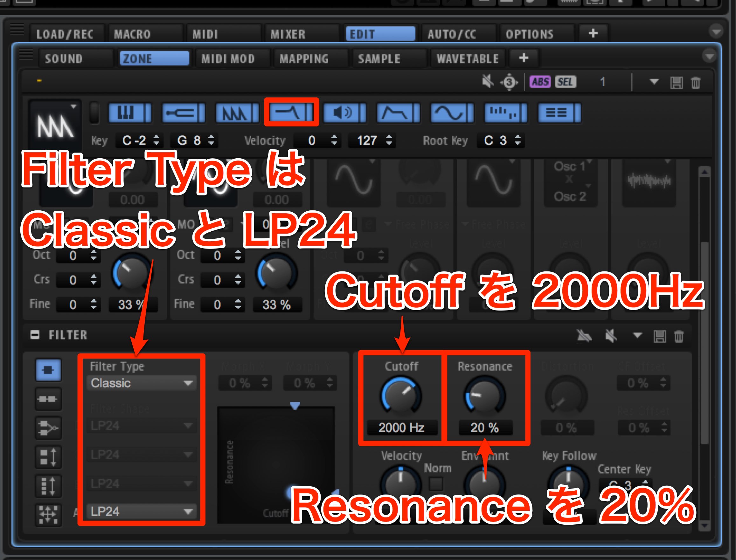Viewport: 736px width, 560px height.
Task: Switch to the SOUND tab
Action: click(77, 59)
